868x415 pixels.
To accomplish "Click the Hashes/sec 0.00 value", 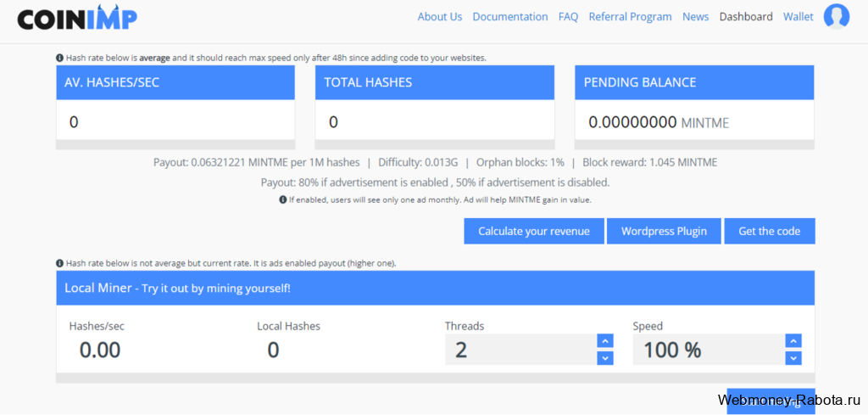I will (100, 351).
